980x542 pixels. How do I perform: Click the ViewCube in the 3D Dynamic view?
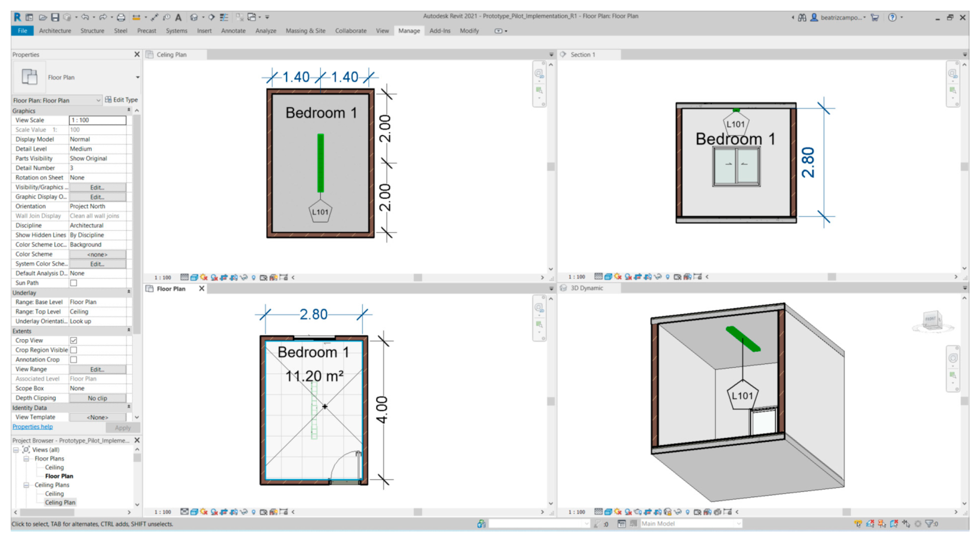tap(932, 321)
